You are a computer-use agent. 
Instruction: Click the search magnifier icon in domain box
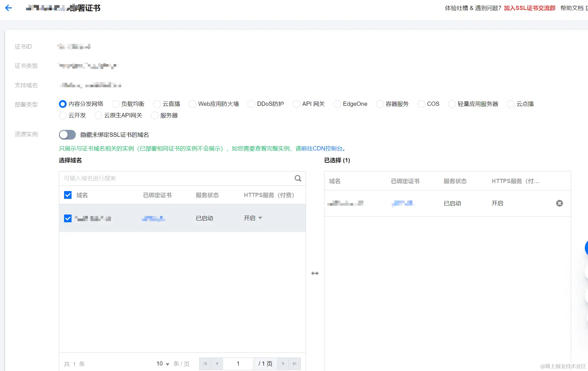click(x=298, y=178)
